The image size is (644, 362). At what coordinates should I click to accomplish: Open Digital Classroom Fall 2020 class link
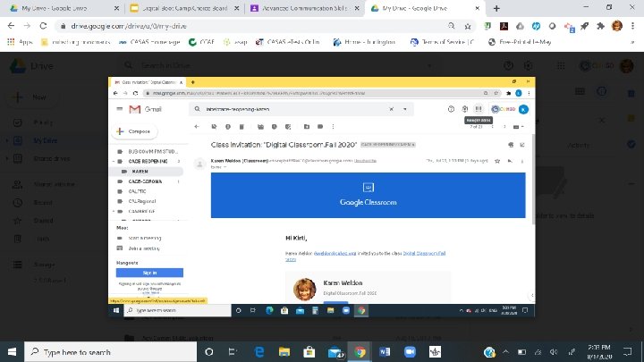coord(424,253)
